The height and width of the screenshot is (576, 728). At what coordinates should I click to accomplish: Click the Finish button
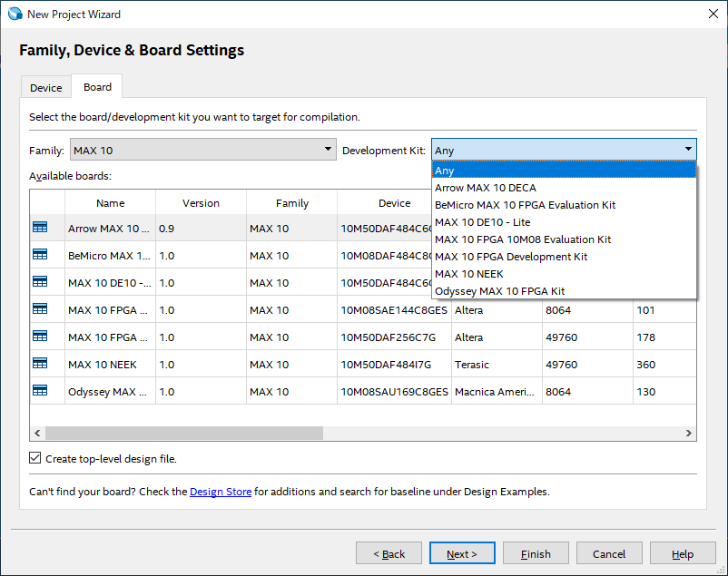pyautogui.click(x=536, y=553)
